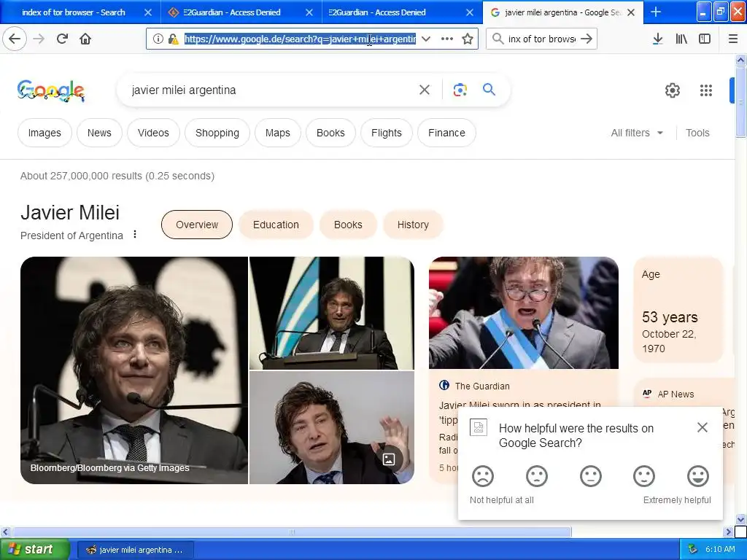This screenshot has width=747, height=560.
Task: Go back to the previous page
Action: coord(15,39)
